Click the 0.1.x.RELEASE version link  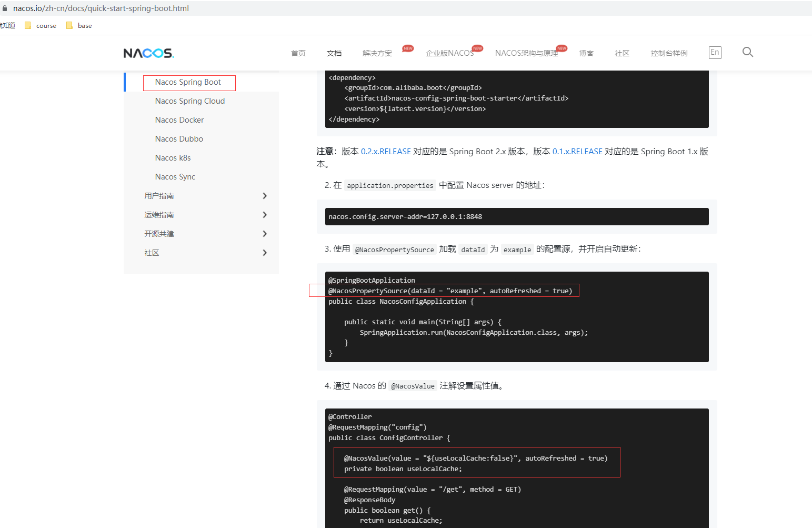point(577,152)
